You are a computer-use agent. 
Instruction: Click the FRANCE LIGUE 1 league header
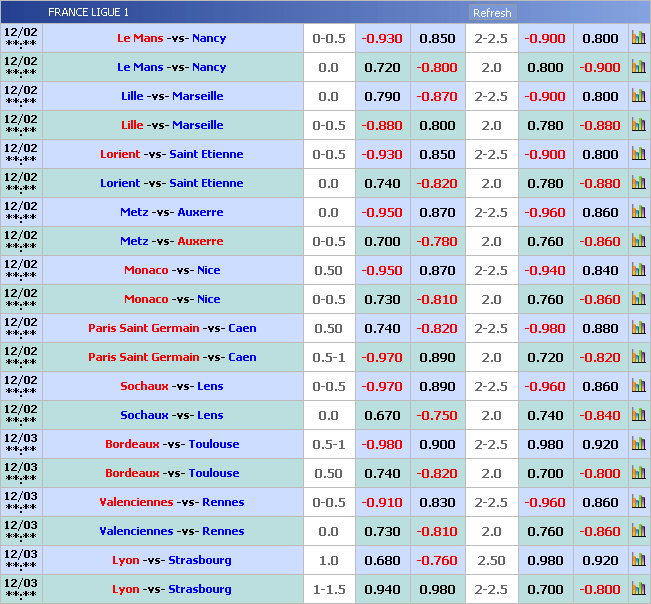click(88, 13)
